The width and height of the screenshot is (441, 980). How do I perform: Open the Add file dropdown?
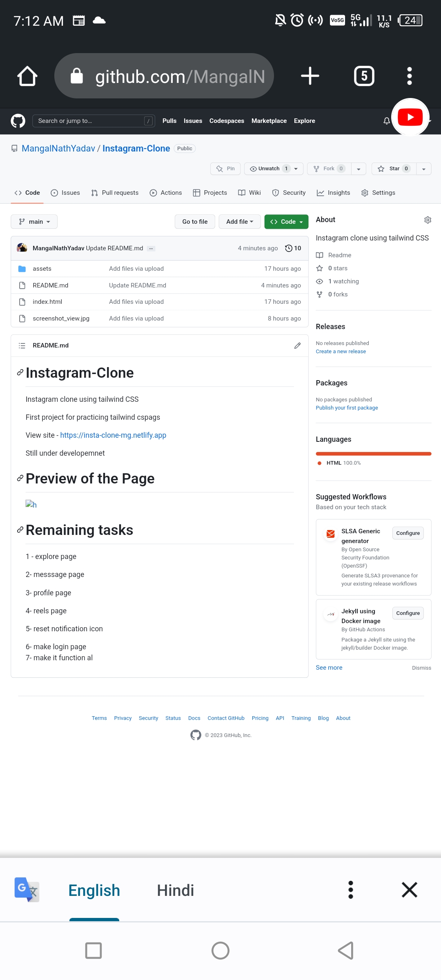point(240,221)
